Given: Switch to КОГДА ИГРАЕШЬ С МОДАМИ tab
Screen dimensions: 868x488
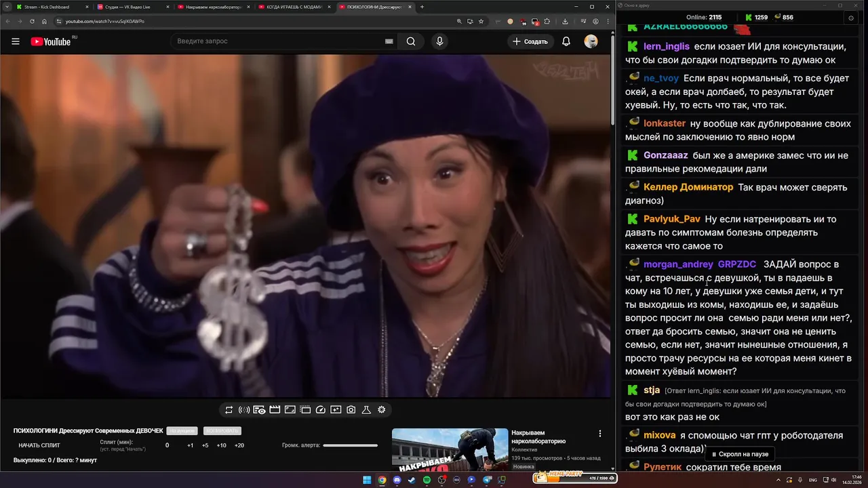Looking at the screenshot, I should click(x=294, y=7).
